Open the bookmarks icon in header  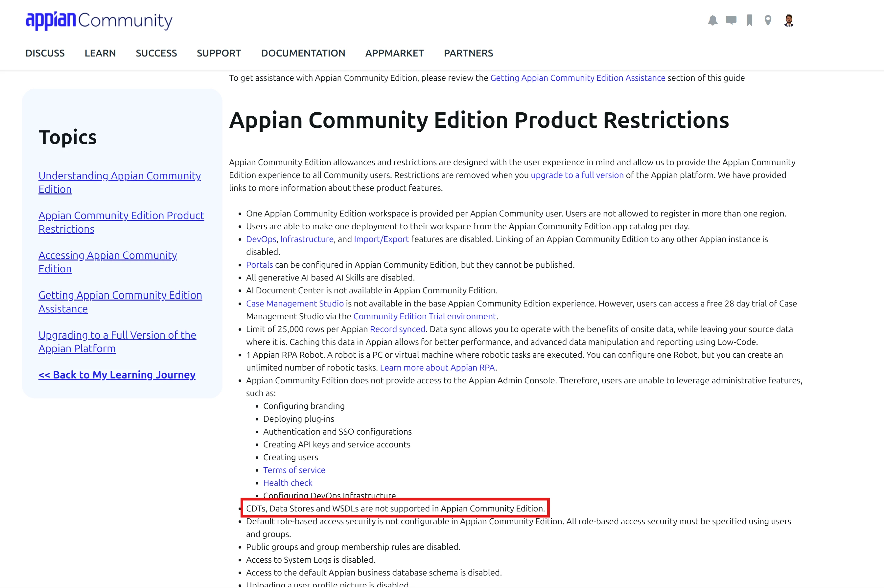pos(749,20)
